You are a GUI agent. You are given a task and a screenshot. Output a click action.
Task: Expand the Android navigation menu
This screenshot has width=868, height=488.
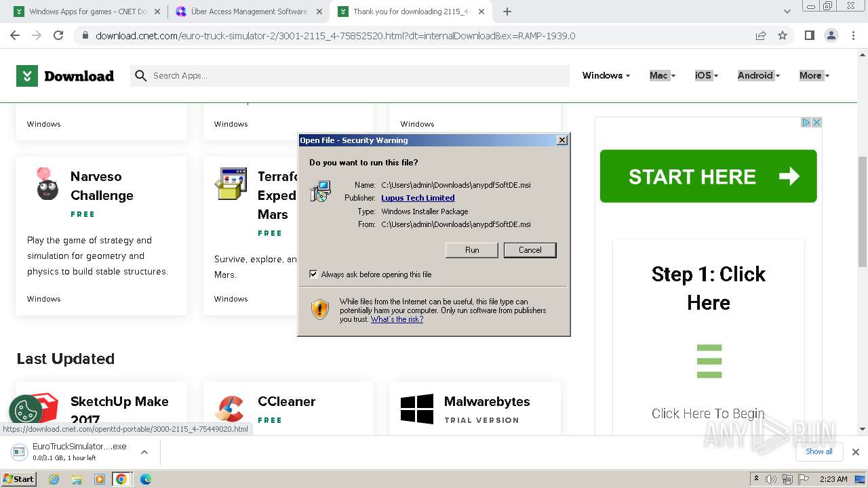pos(758,76)
